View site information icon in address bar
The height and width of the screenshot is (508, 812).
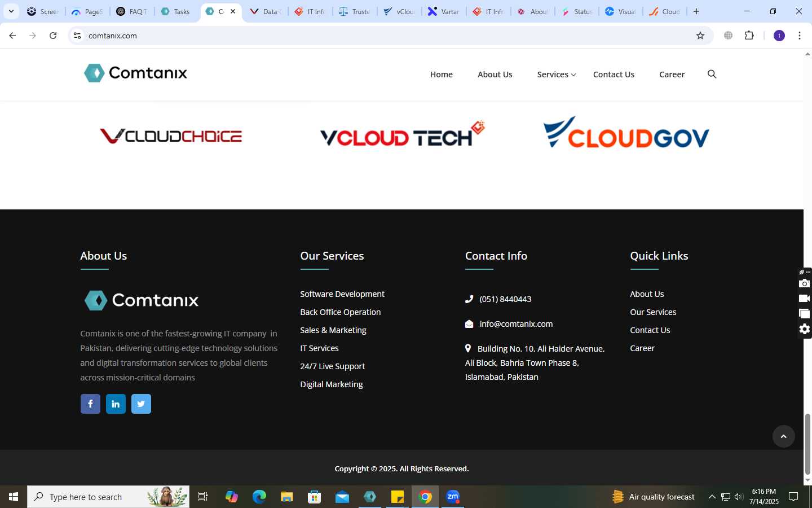[77, 36]
